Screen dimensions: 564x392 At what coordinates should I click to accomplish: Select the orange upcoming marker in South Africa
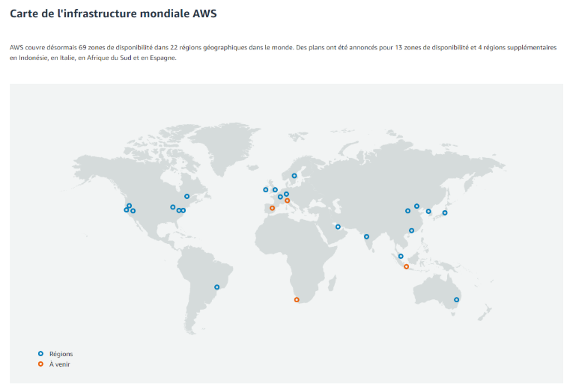tap(297, 300)
